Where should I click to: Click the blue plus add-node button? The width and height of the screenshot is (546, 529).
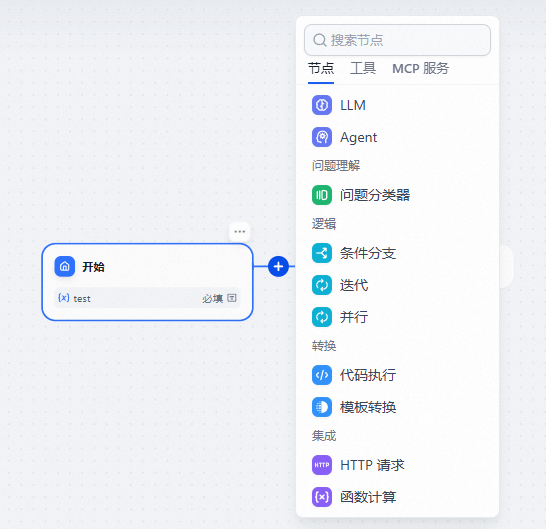click(278, 267)
